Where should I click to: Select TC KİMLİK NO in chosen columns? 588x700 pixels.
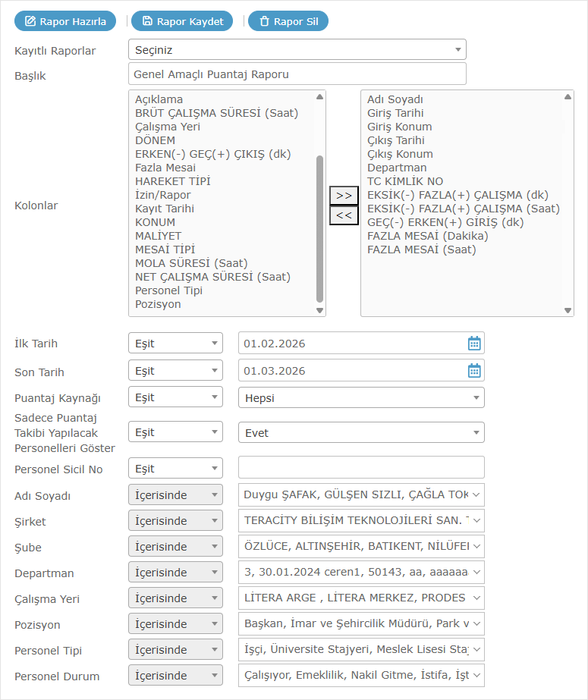405,181
